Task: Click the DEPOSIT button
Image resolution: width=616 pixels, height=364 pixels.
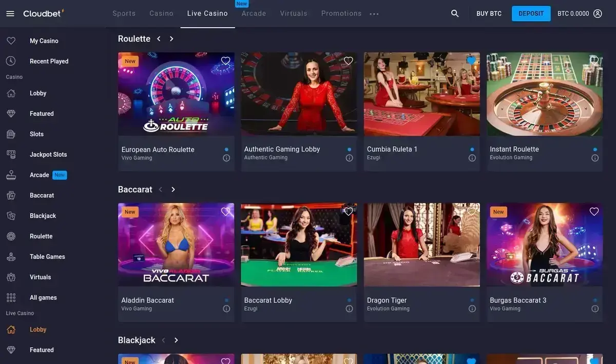Action: tap(531, 13)
